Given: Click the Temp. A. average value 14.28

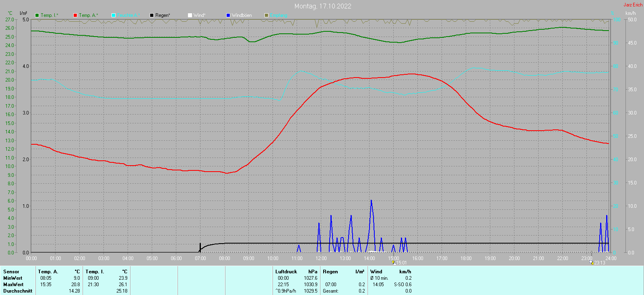Looking at the screenshot, I should (x=74, y=291).
